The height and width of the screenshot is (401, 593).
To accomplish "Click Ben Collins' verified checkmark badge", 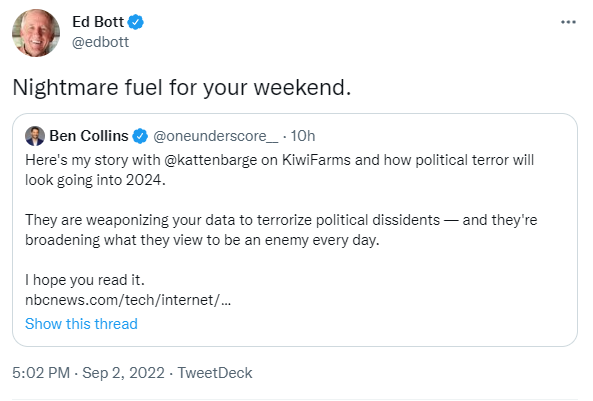I will click(140, 136).
